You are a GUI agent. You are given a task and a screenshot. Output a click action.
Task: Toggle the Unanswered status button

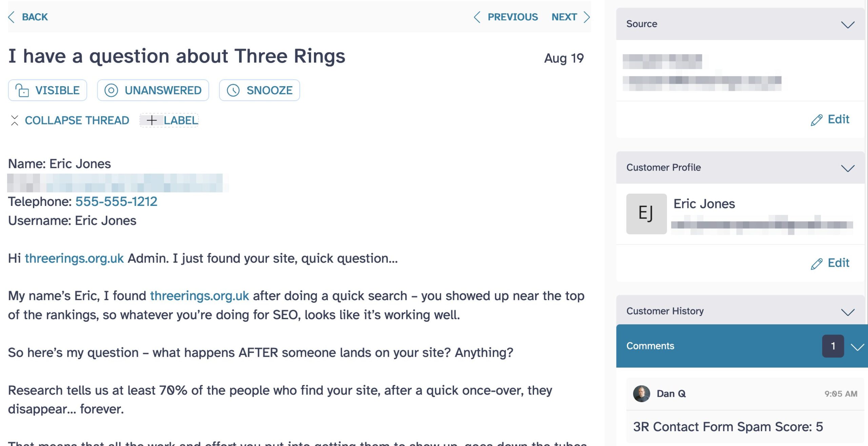coord(153,91)
